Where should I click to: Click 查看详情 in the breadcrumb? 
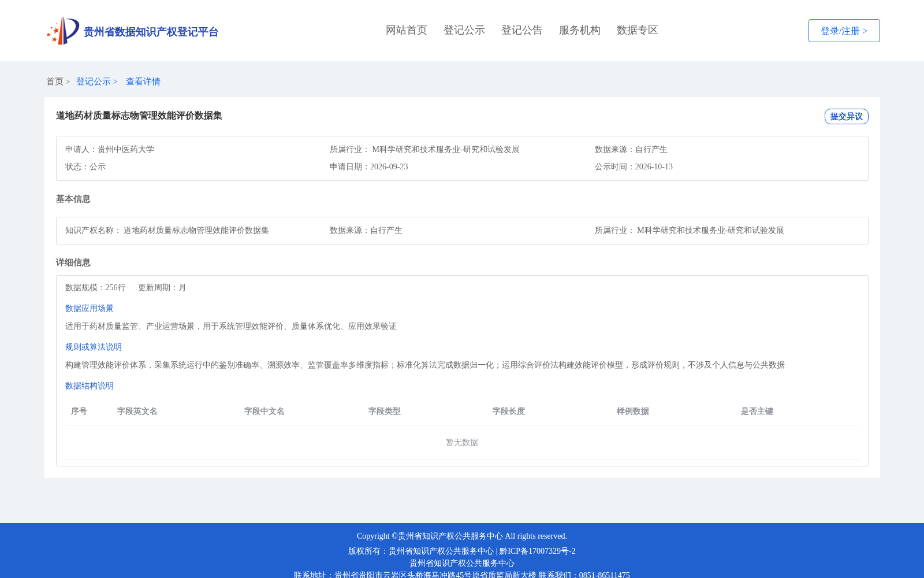click(x=143, y=81)
